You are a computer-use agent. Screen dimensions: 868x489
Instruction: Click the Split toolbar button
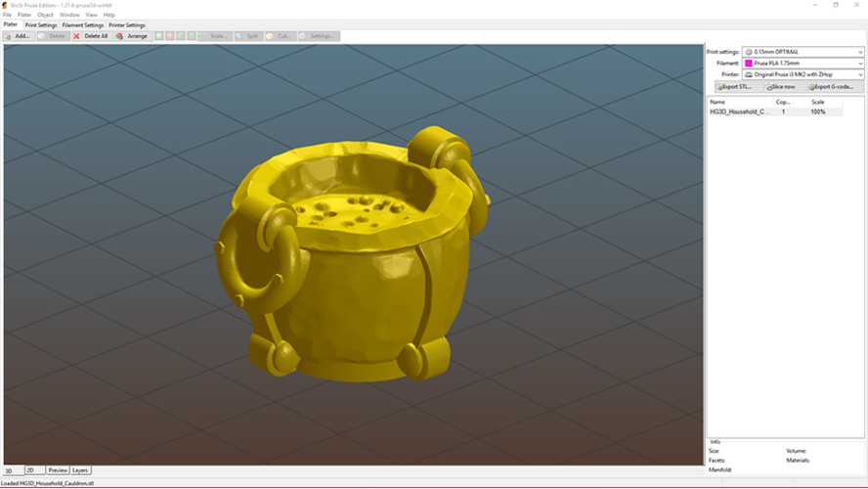click(248, 36)
